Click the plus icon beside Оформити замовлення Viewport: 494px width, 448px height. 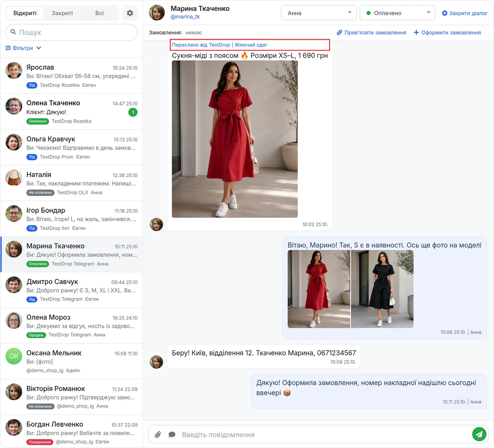click(x=416, y=32)
